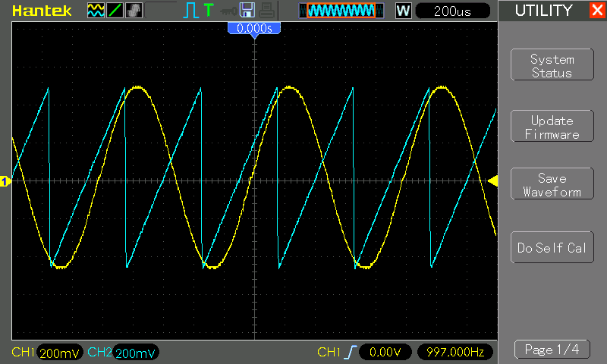Start Do Self Cal
The image size is (607, 364).
pyautogui.click(x=552, y=247)
